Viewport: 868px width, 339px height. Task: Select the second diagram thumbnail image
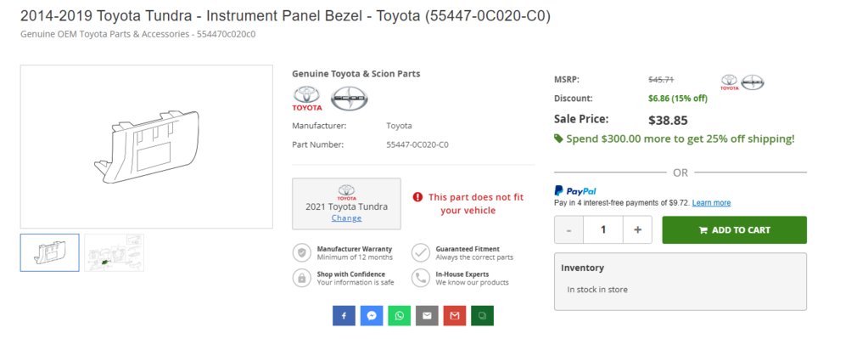coord(114,252)
